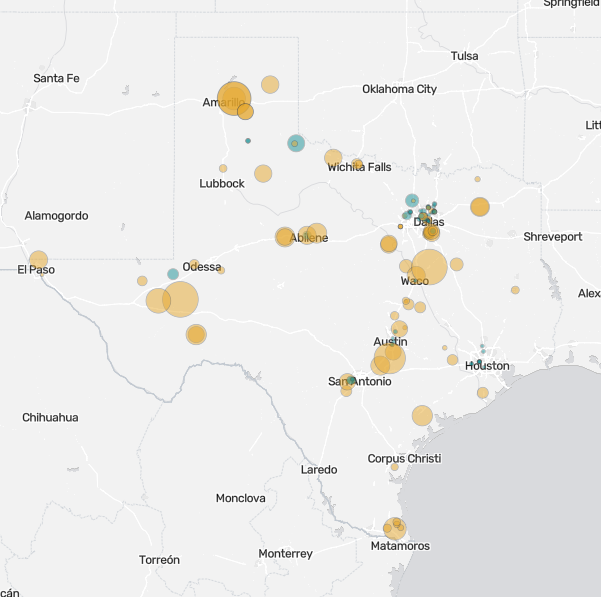Click the Santa Fe city label
This screenshot has width=601, height=597.
56,78
